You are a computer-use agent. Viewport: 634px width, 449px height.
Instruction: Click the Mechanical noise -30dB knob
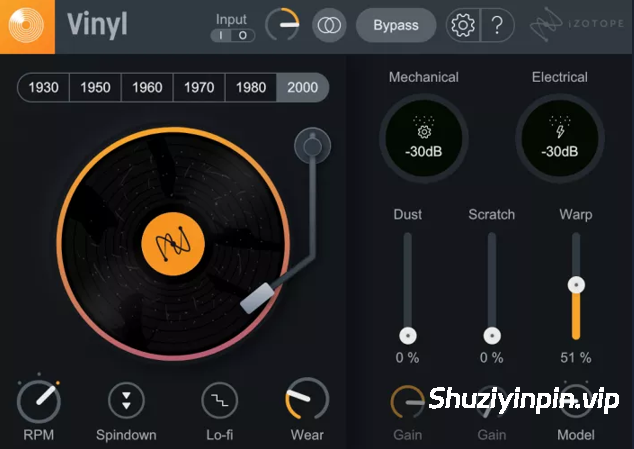point(424,138)
